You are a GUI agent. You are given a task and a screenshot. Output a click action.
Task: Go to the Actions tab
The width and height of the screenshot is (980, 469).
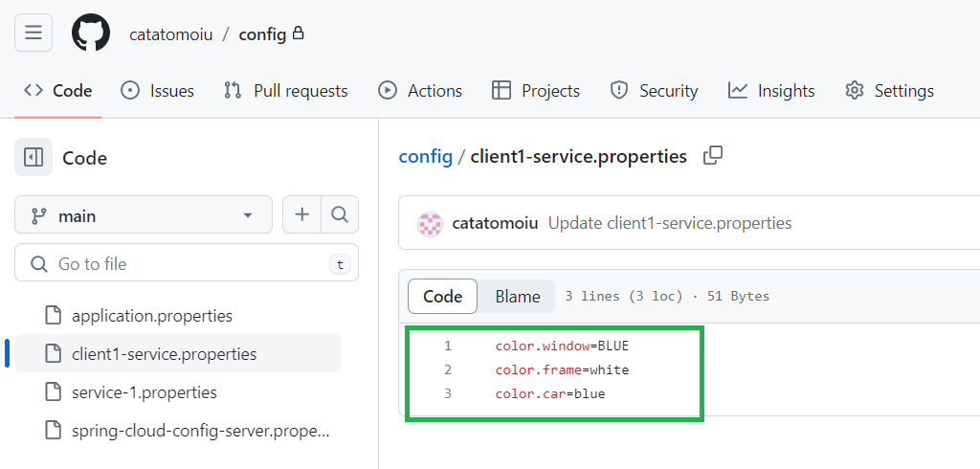(x=420, y=91)
